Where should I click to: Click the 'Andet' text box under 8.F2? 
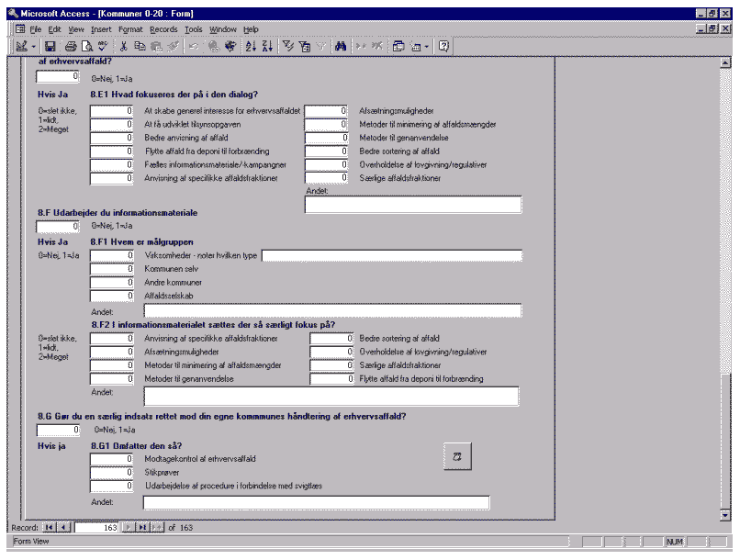point(331,397)
